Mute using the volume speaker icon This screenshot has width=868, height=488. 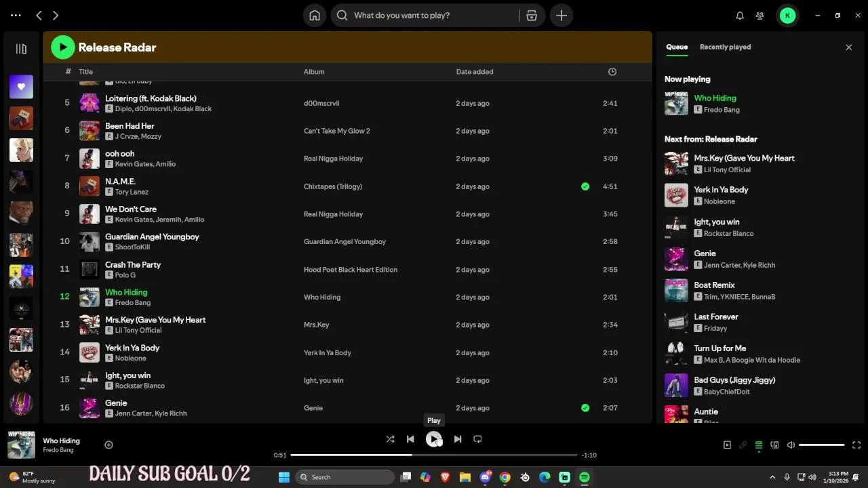(x=791, y=445)
